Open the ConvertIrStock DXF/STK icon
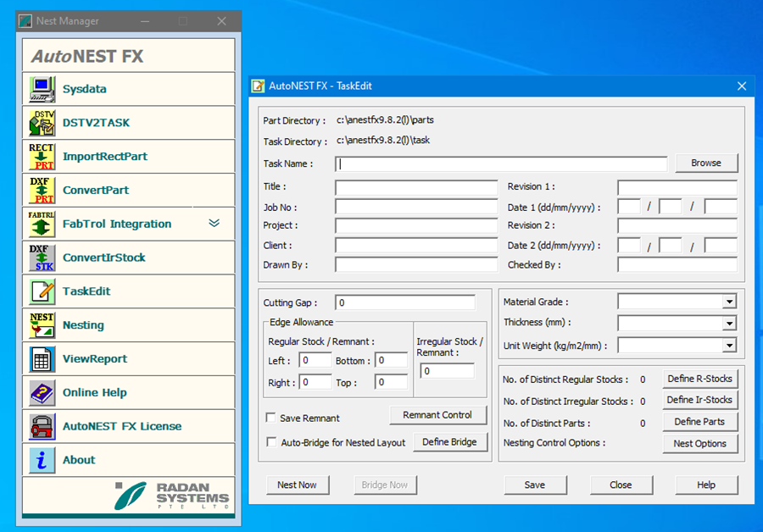The width and height of the screenshot is (763, 532). pos(42,258)
